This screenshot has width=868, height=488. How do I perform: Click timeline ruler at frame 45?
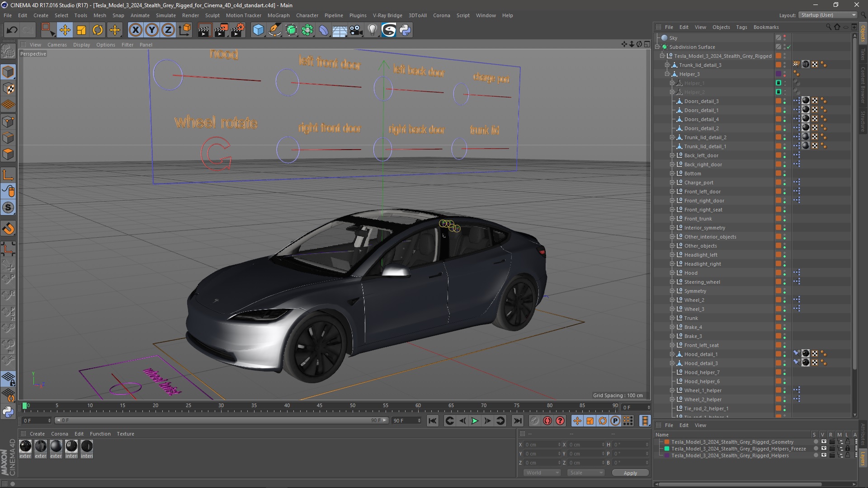click(320, 406)
